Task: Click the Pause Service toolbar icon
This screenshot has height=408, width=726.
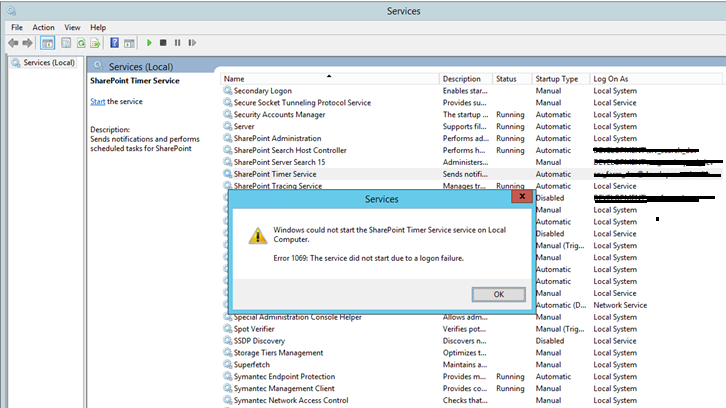Action: [177, 43]
